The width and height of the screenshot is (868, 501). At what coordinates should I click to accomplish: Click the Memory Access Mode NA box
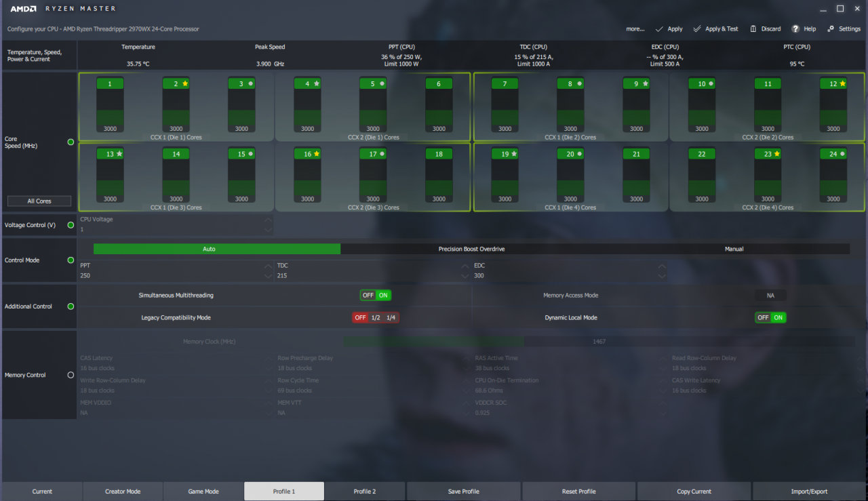pyautogui.click(x=771, y=296)
